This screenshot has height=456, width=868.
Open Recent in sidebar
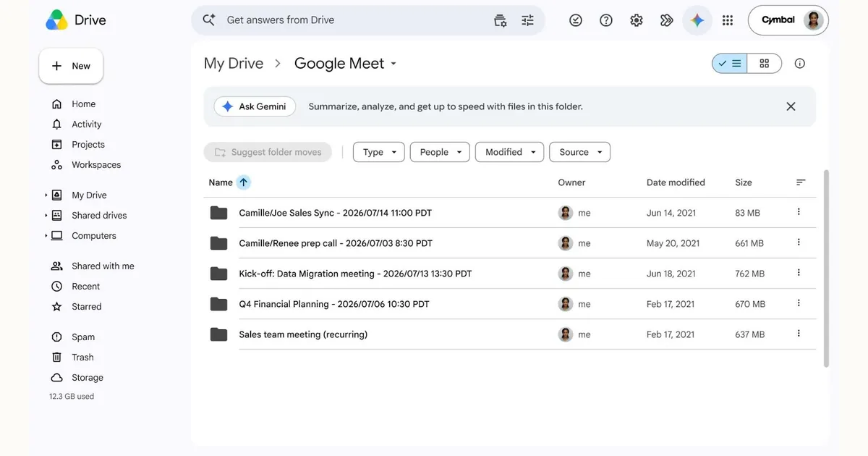85,287
